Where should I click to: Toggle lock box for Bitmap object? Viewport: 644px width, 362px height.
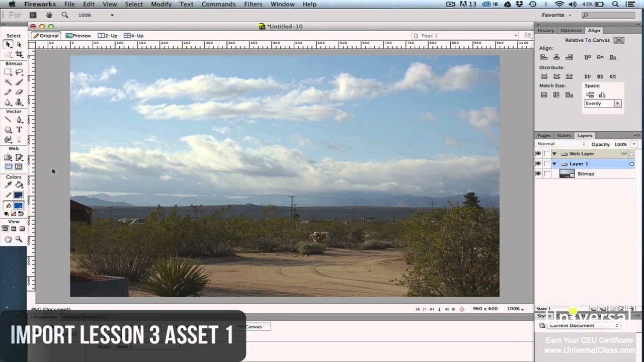tap(547, 174)
